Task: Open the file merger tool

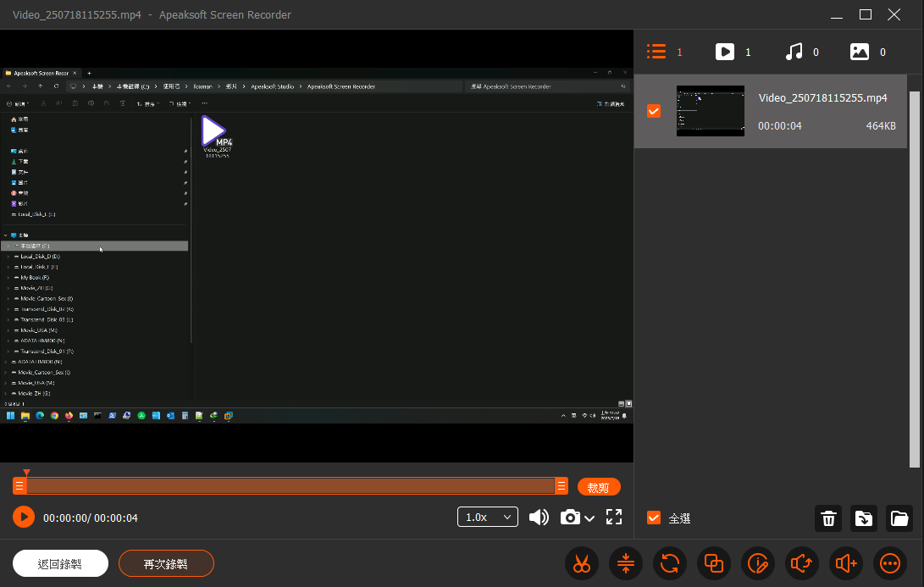Action: click(x=714, y=564)
